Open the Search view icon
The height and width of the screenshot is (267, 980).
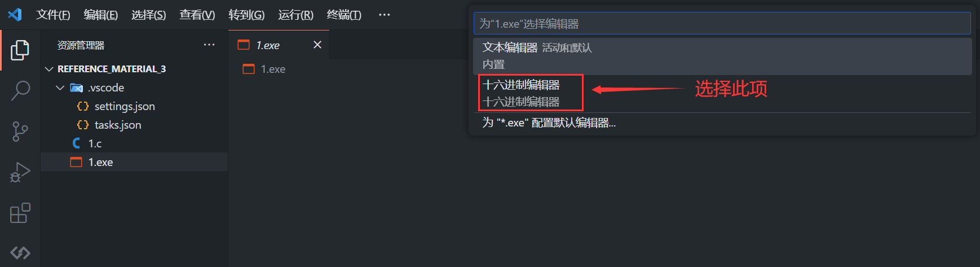pyautogui.click(x=20, y=90)
